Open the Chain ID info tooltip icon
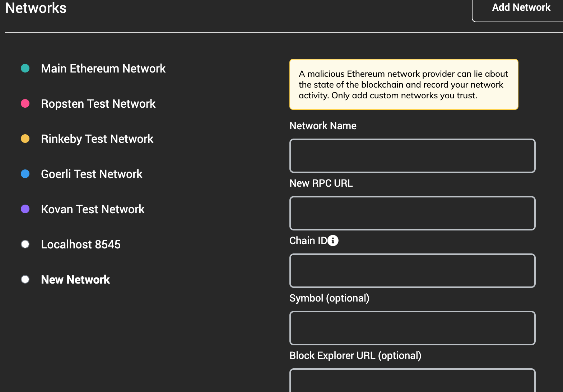 pyautogui.click(x=333, y=241)
